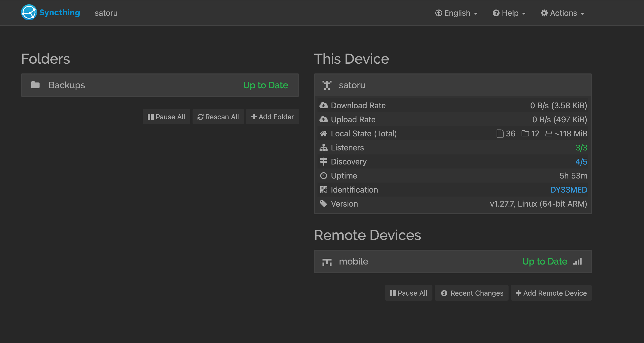
Task: Click the Download Rate value 0 B/s (3.58 KiB)
Action: (559, 106)
